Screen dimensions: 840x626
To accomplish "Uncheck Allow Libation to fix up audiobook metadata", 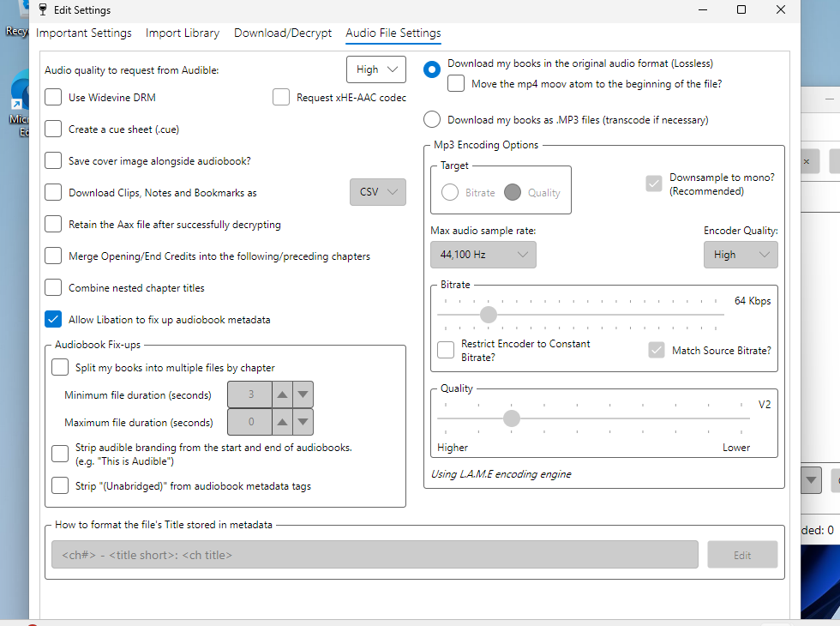I will (53, 319).
